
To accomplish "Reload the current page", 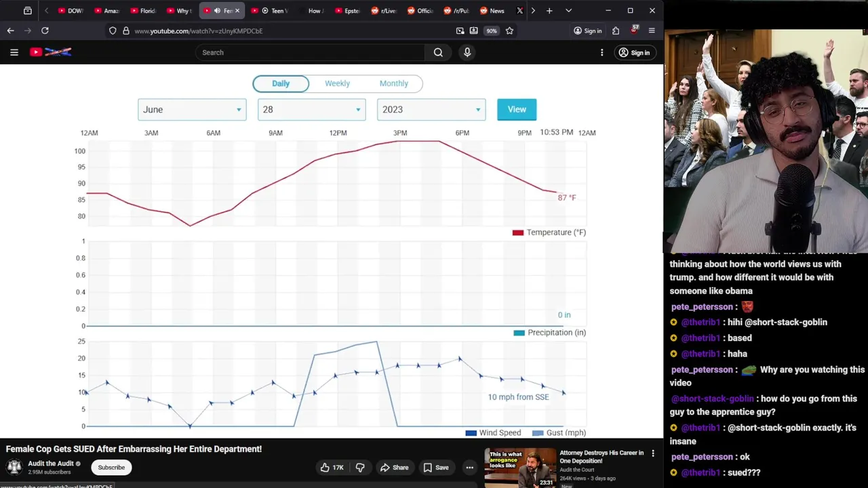I will (x=45, y=30).
